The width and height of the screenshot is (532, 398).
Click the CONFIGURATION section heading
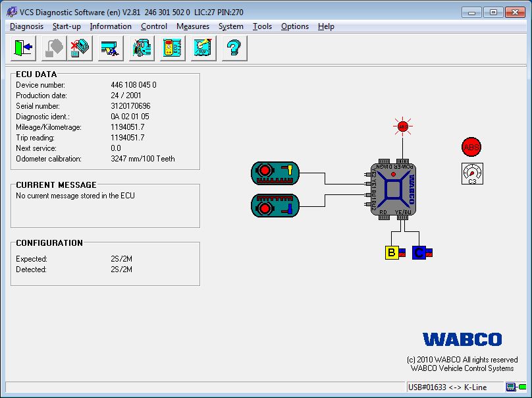coord(49,242)
